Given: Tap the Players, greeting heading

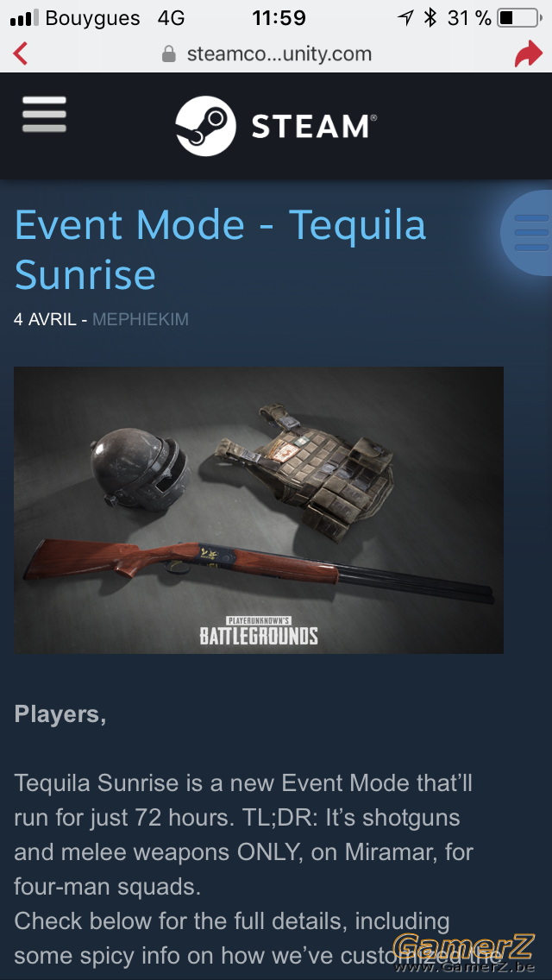Looking at the screenshot, I should pyautogui.click(x=60, y=713).
